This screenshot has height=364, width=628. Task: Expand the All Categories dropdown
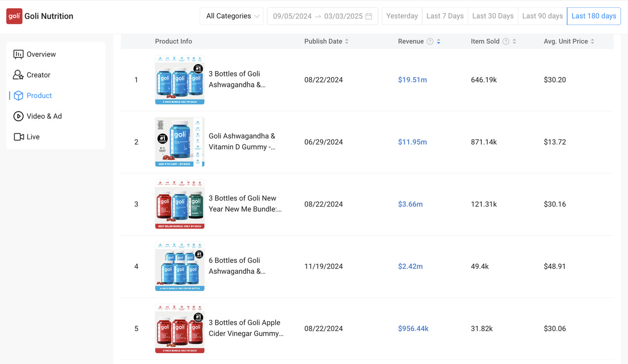coord(232,16)
